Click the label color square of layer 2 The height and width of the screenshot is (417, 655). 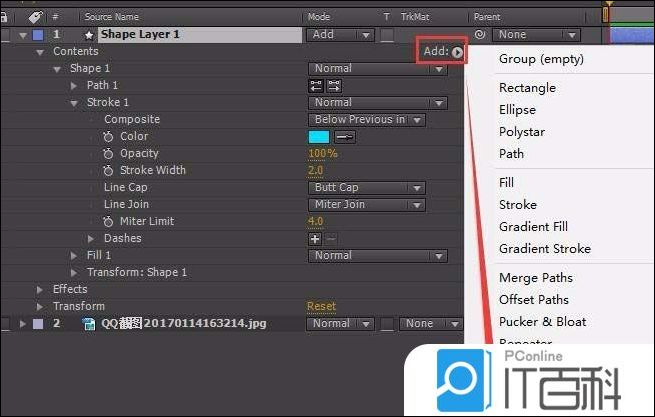click(38, 324)
